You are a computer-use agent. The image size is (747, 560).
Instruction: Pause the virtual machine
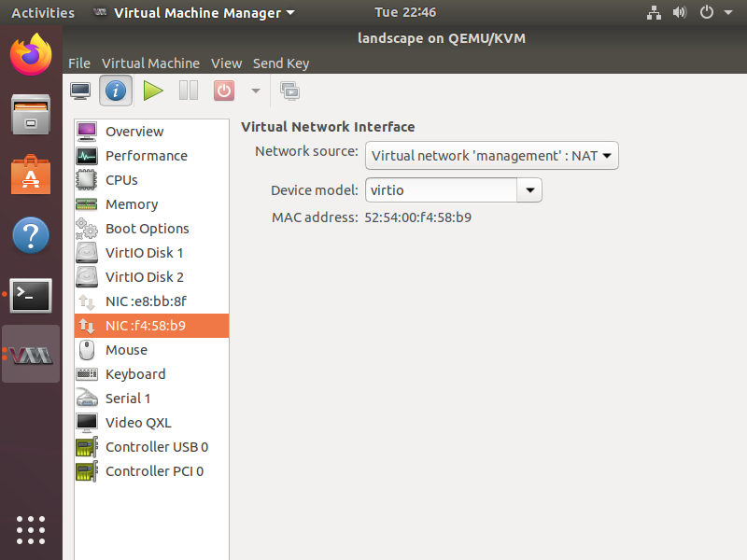[189, 91]
